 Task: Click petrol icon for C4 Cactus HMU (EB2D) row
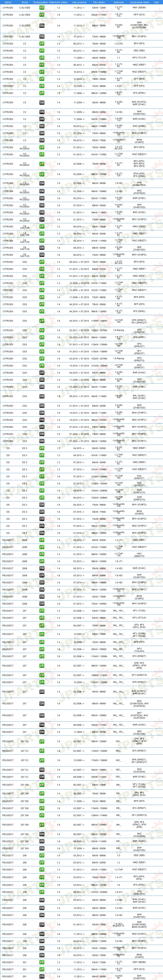click(x=42, y=226)
